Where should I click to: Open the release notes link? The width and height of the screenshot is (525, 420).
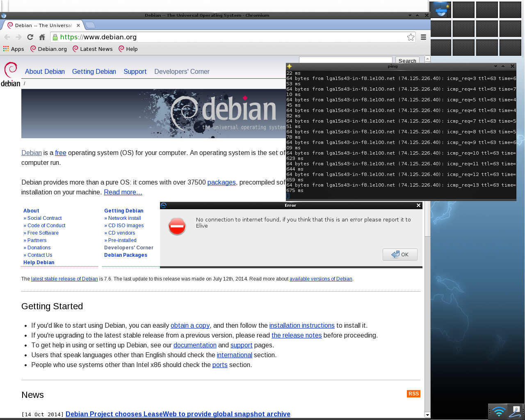[x=297, y=336]
